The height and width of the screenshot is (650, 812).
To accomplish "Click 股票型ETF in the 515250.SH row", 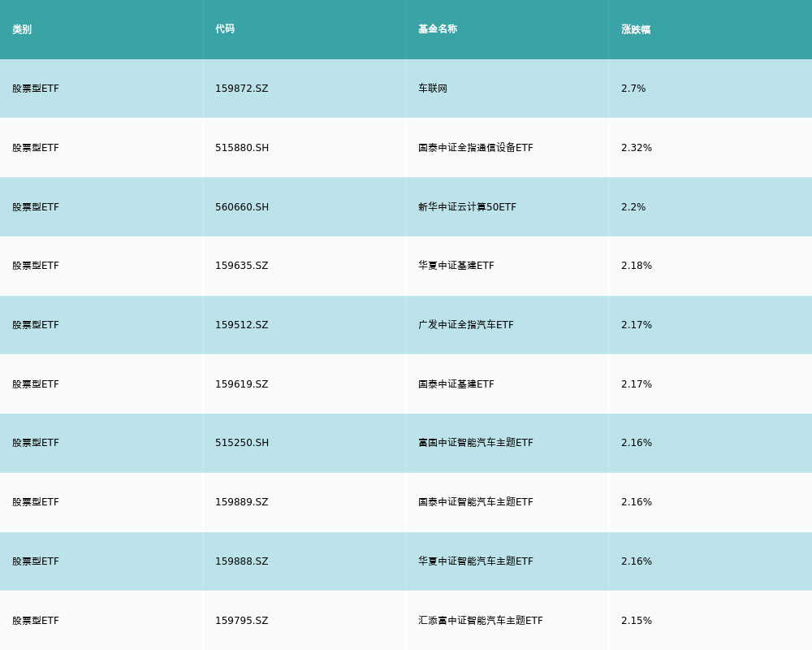I will coord(36,443).
